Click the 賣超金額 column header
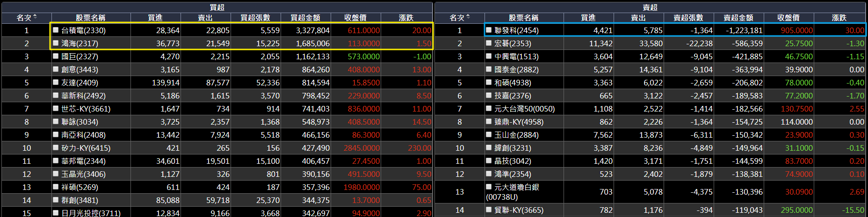Viewport: 868px width, 217px height. [738, 18]
